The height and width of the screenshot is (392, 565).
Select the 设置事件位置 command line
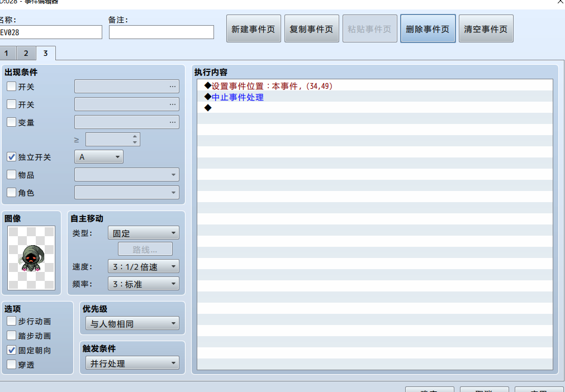375,86
